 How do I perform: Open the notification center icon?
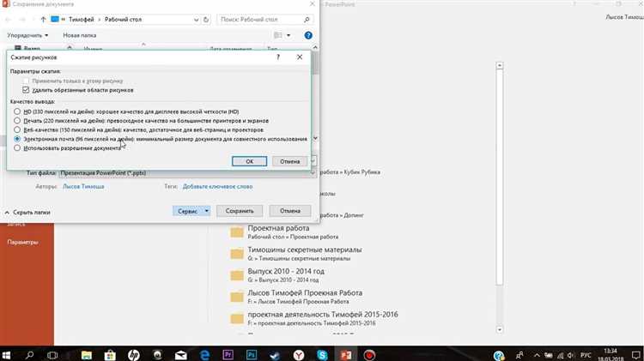point(635,355)
